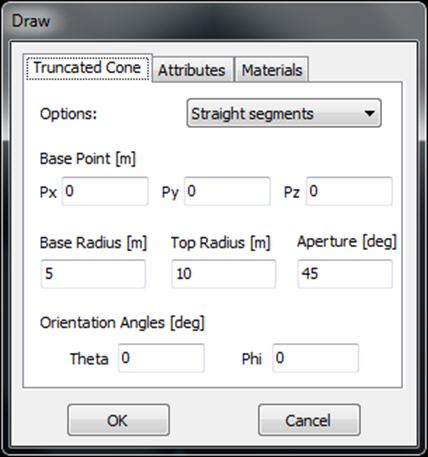Click the Py base point field
The width and height of the screenshot is (428, 457).
point(227,191)
